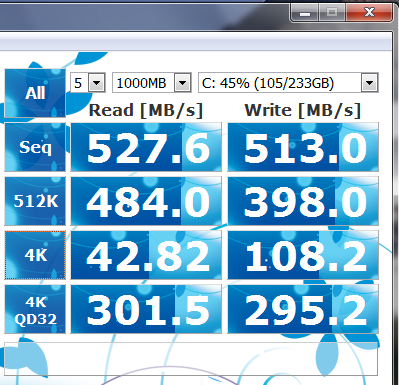Start the Seq sequential test
Viewport: 399px width, 385px height.
point(35,147)
